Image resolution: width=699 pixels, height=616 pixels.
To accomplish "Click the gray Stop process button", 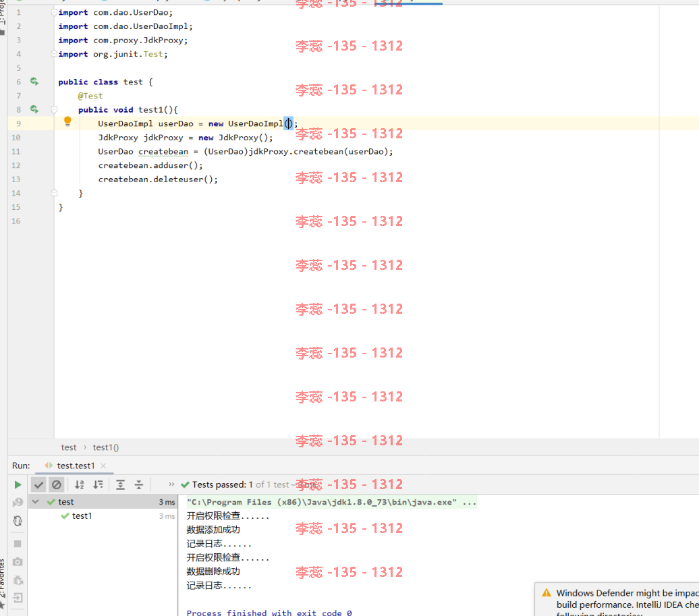I will point(18,544).
